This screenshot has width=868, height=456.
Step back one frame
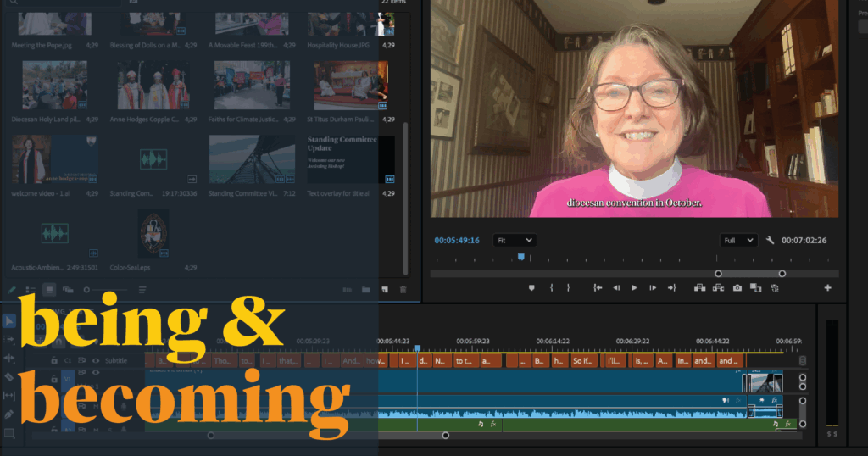click(616, 288)
